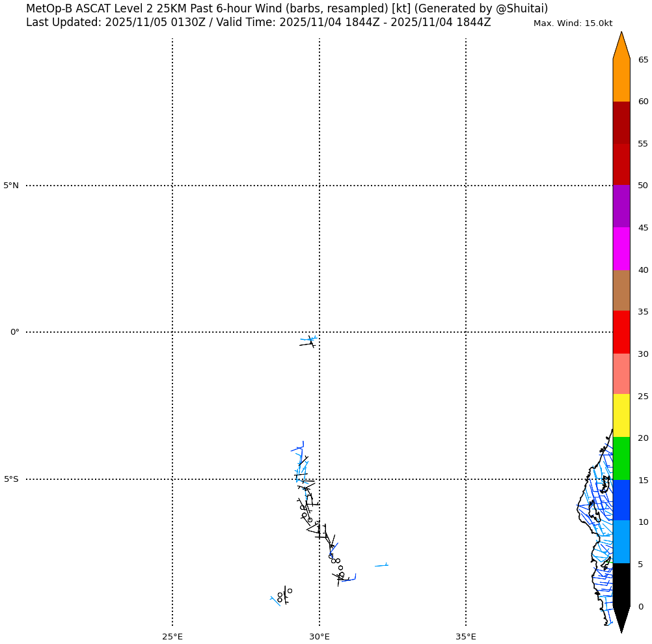
Task: Click the orange 60–65 kt colorbar segment
Action: (621, 80)
